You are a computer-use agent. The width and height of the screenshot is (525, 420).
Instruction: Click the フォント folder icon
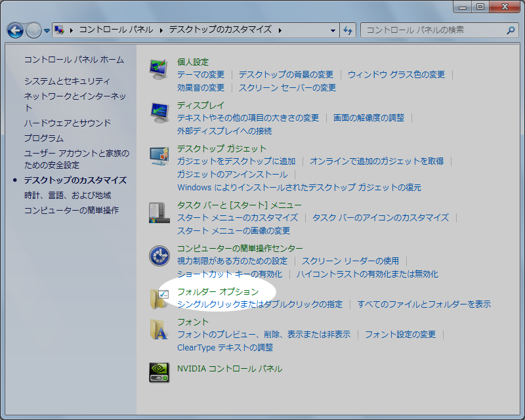click(159, 329)
